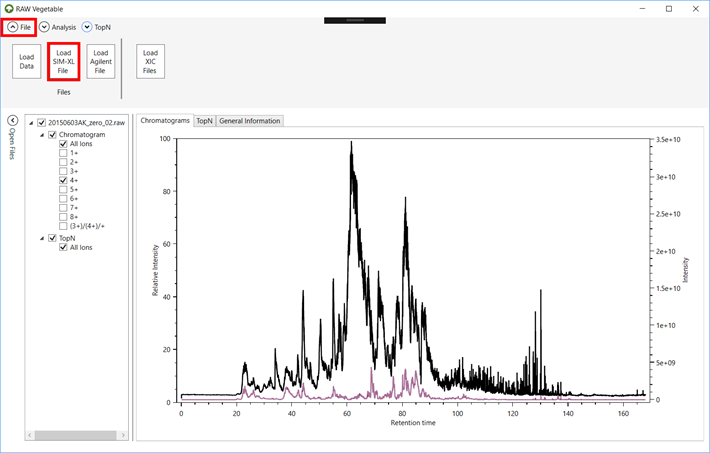The image size is (710, 453).
Task: Uncheck the TopN group checkbox
Action: tap(52, 238)
